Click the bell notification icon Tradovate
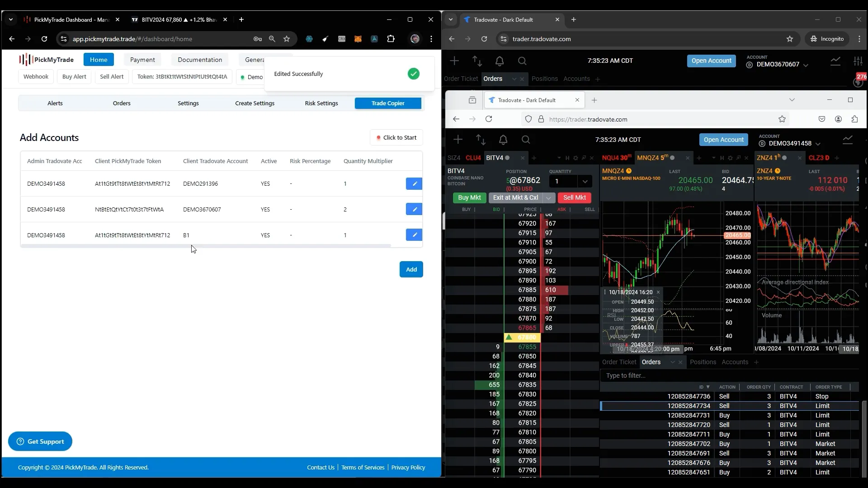868x488 pixels. tap(500, 61)
